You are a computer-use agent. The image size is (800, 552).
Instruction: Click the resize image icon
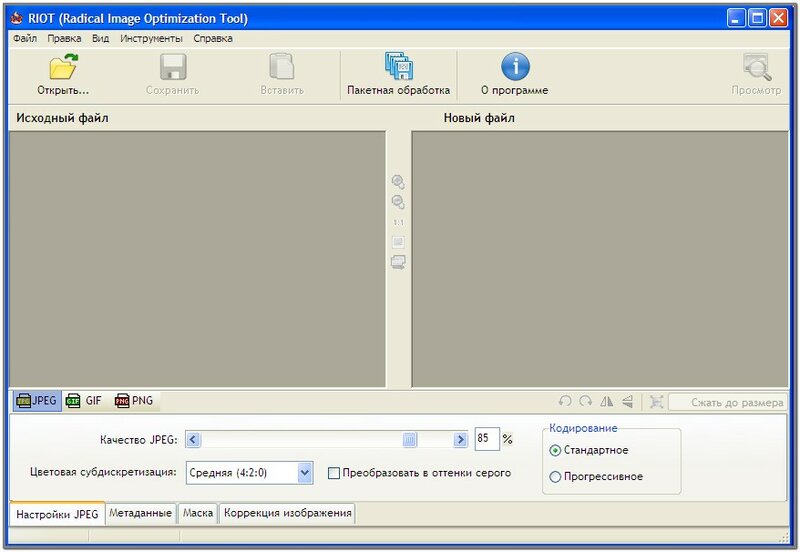click(656, 402)
